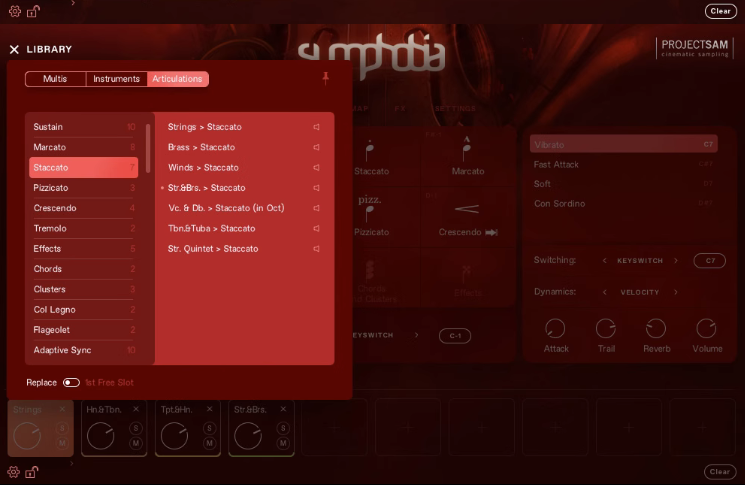Load Str. Quintet > Staccato articulation

(x=213, y=249)
